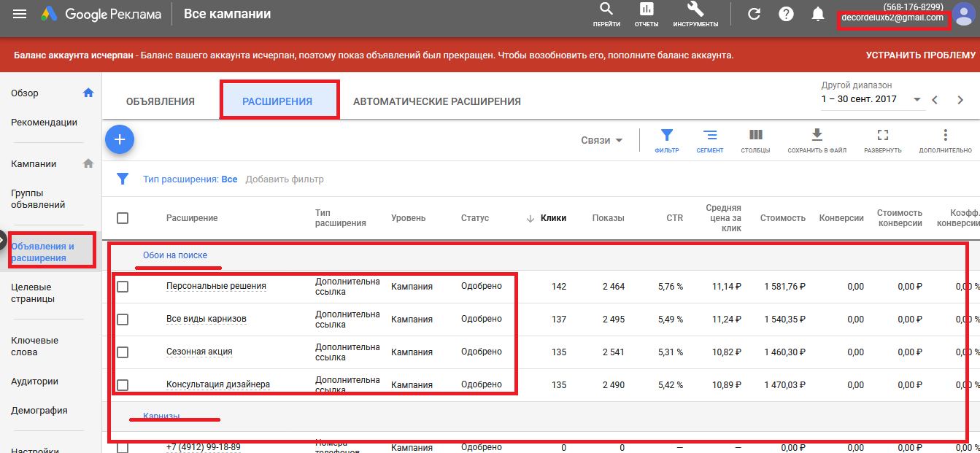Click the 'Все виды карнизов' extension name
This screenshot has width=980, height=453.
[207, 319]
